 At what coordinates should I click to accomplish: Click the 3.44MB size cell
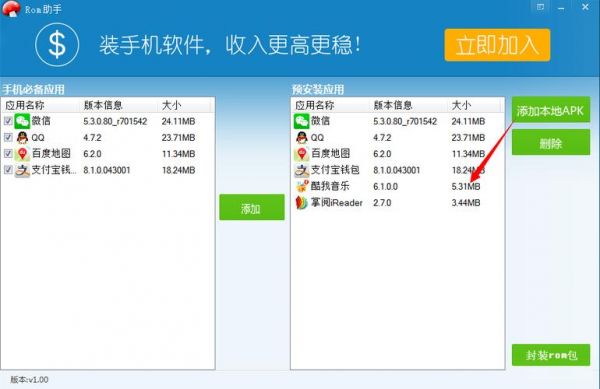tap(466, 203)
